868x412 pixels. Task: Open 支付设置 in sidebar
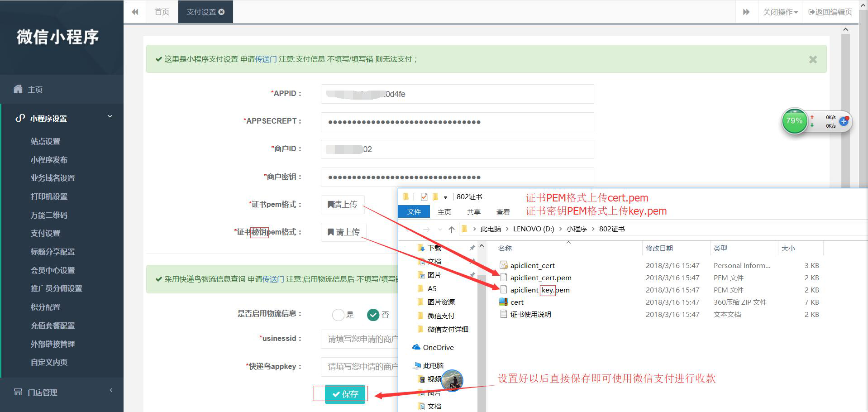(45, 233)
